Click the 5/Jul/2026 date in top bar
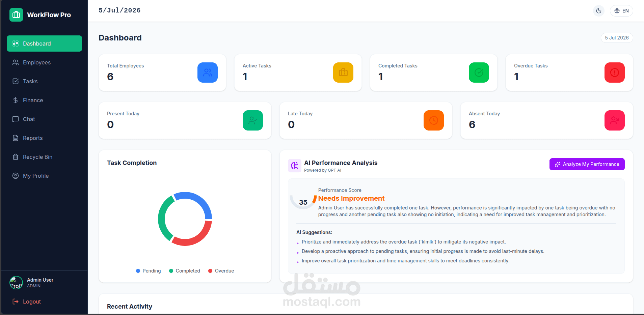Screen dimensions: 644x315 tap(119, 10)
